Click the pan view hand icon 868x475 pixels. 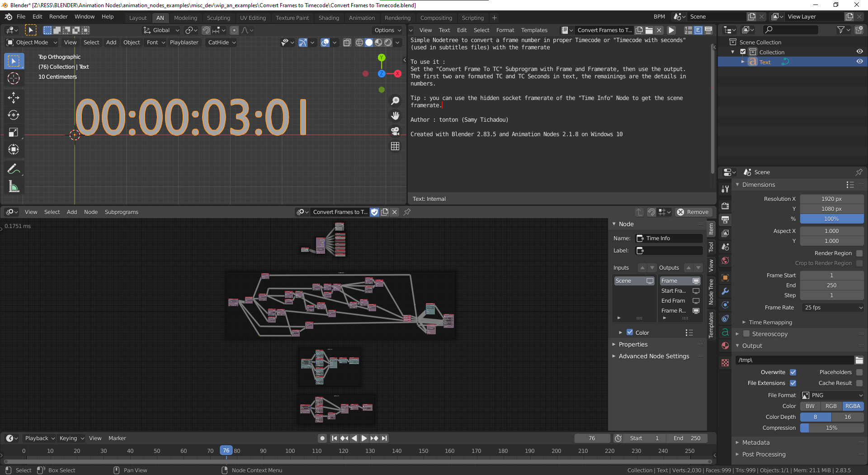[395, 116]
